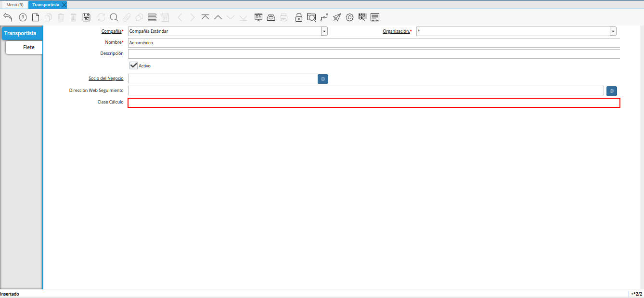644x298 pixels.
Task: Click the refresh (requery) icon
Action: coord(101,17)
